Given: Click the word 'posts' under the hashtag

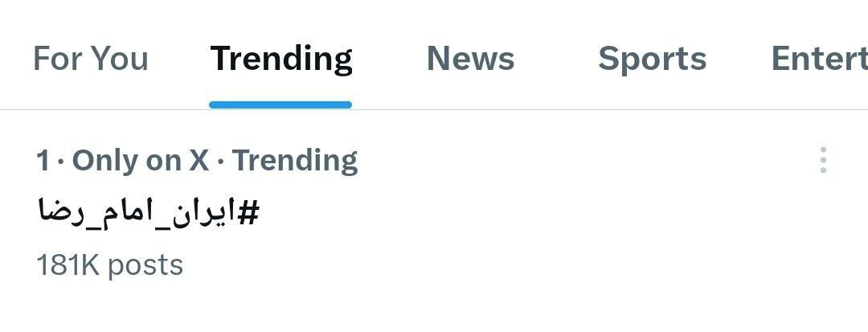Looking at the screenshot, I should point(145,264).
